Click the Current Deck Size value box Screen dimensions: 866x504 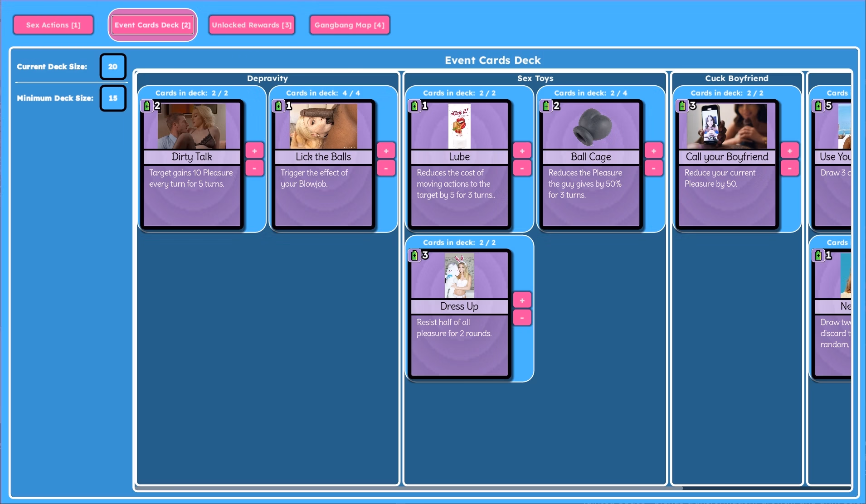[113, 67]
